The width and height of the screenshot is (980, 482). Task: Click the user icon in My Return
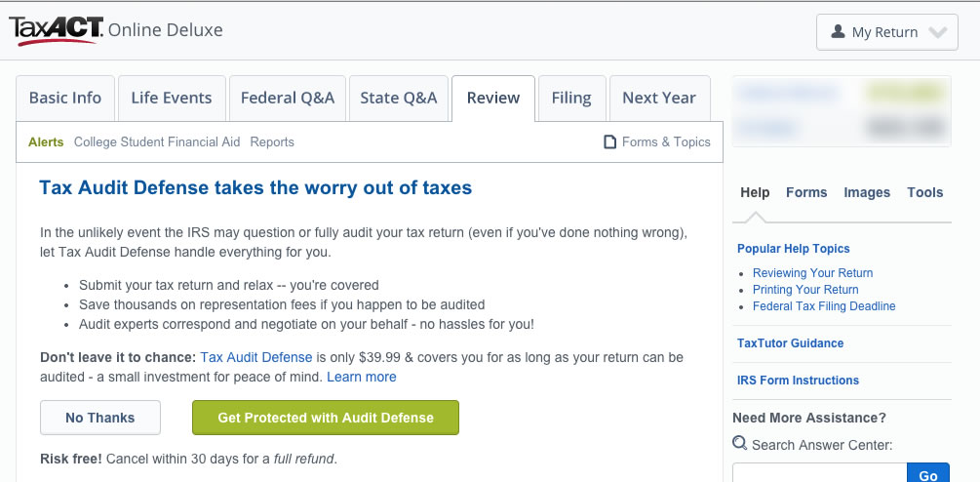[x=839, y=32]
